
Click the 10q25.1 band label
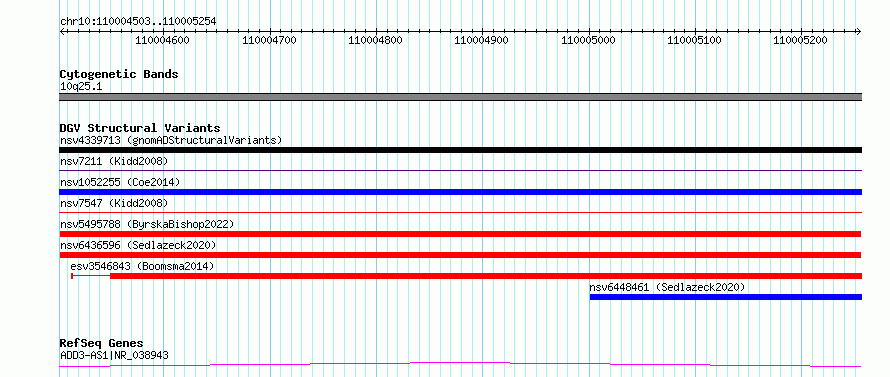81,87
